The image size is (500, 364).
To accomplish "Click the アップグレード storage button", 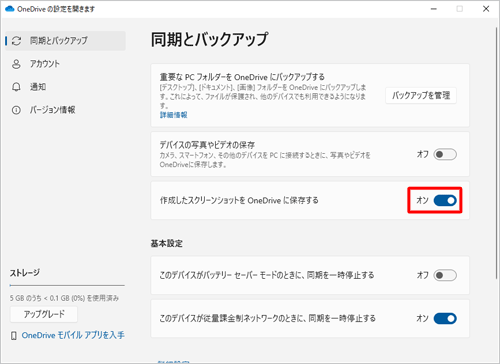I will pos(44,314).
